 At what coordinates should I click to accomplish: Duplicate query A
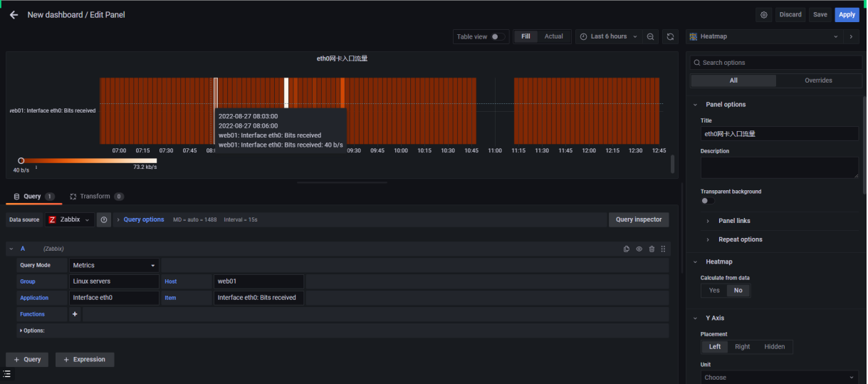point(626,249)
